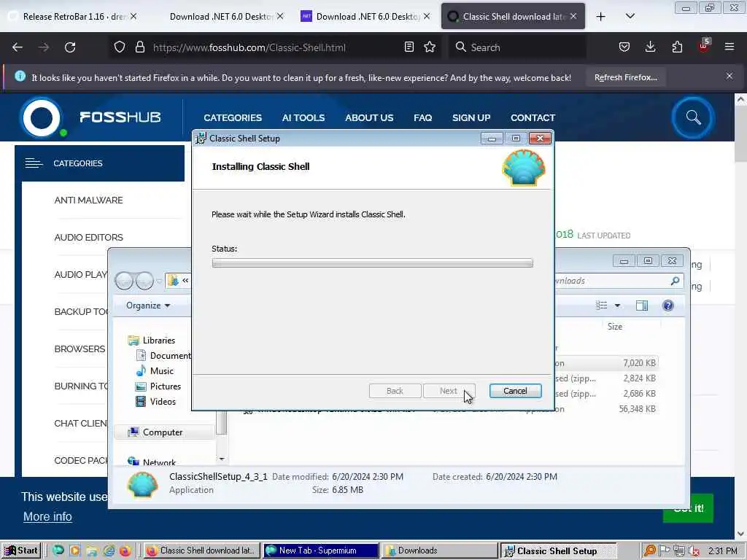Click the FossHub circle logo
This screenshot has height=560, width=747.
[x=42, y=117]
